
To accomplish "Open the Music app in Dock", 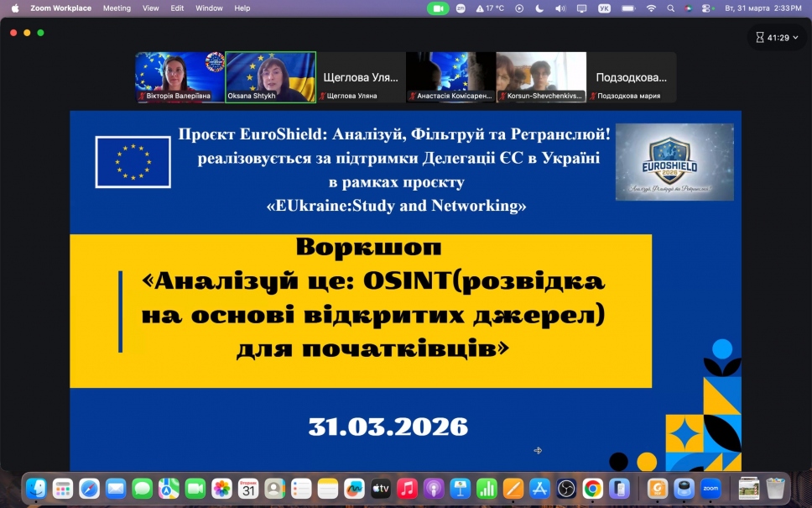I will click(x=407, y=488).
